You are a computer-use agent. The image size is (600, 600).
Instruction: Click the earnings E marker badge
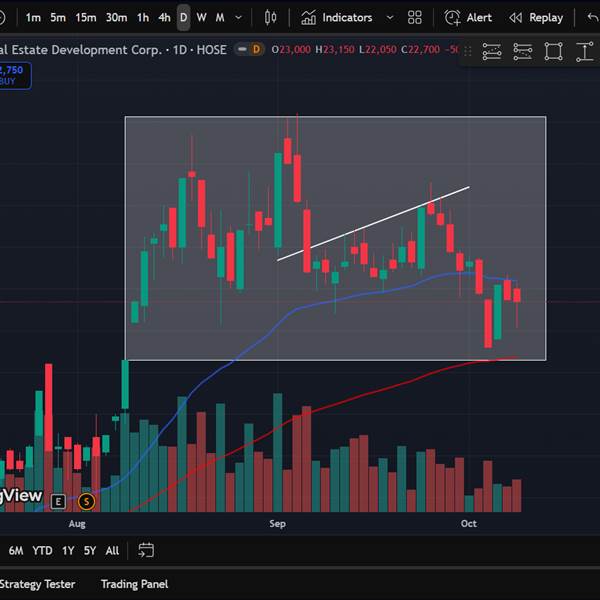tap(58, 501)
